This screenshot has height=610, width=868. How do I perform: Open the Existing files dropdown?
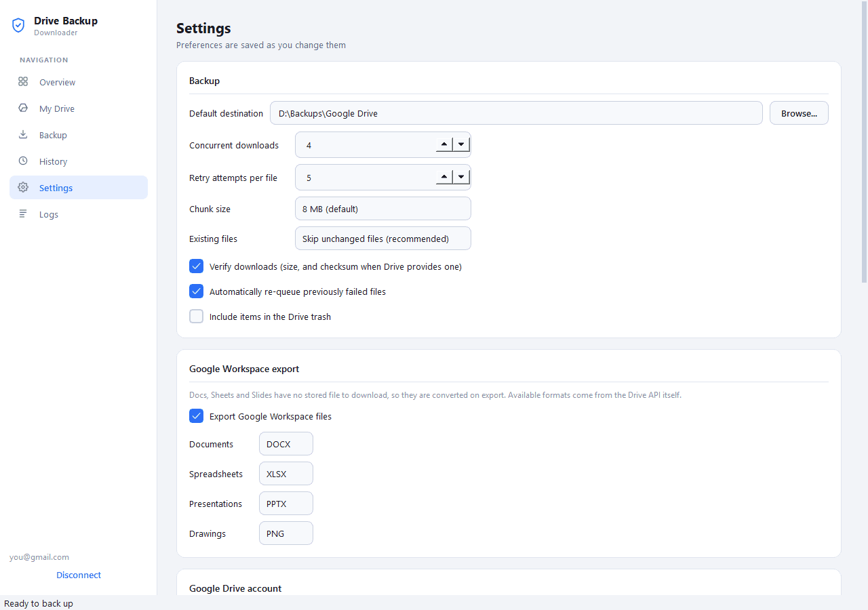point(383,239)
